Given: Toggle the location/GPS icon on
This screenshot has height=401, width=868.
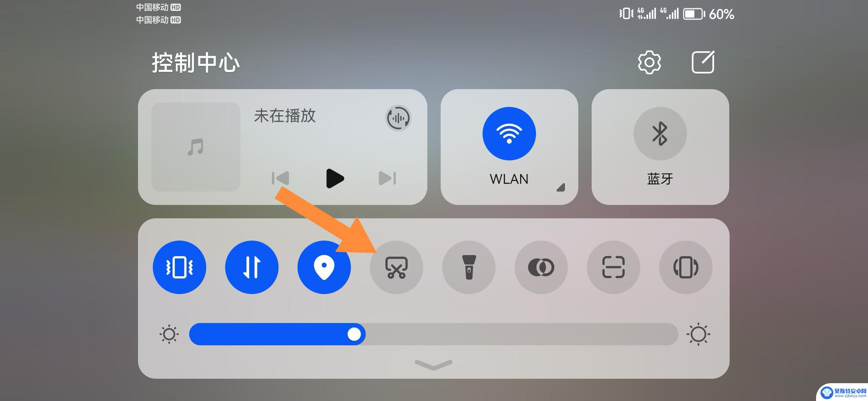Looking at the screenshot, I should tap(324, 267).
